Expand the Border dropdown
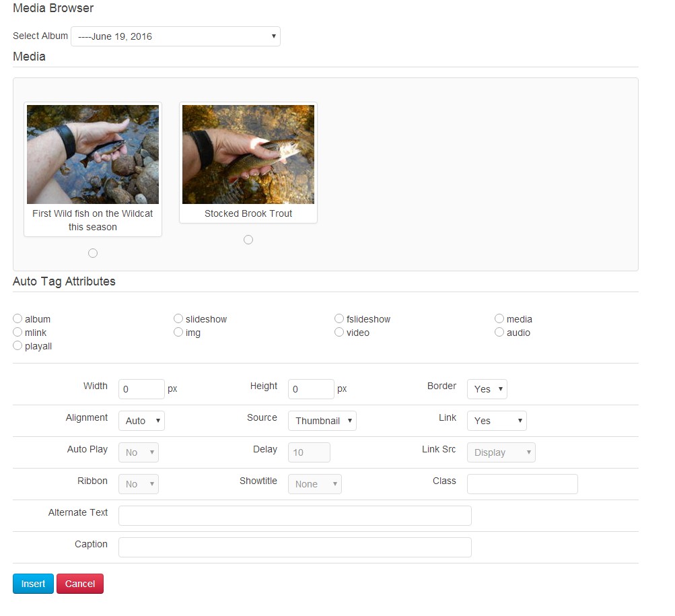 click(487, 389)
